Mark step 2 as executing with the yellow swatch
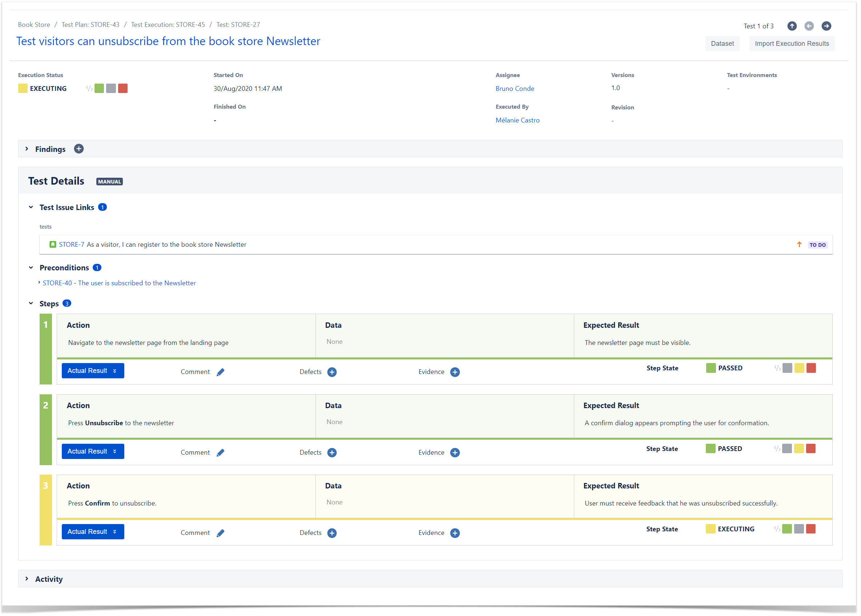 [799, 448]
